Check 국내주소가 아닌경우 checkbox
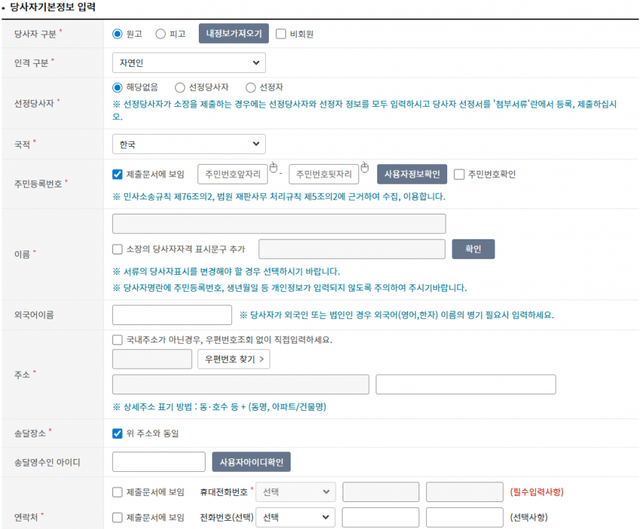The width and height of the screenshot is (640, 529). [118, 339]
